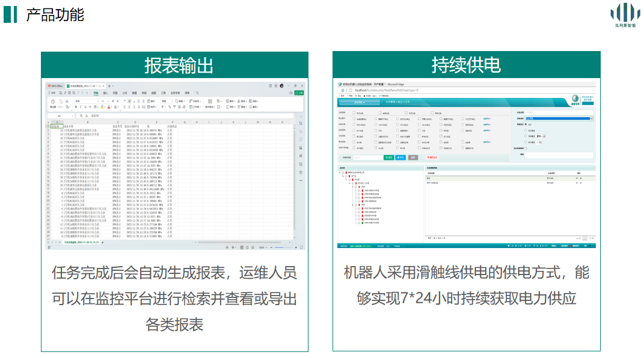This screenshot has width=644, height=358.
Task: Open the search magnifier beside WPS ribbon tabs
Action: 197,93
